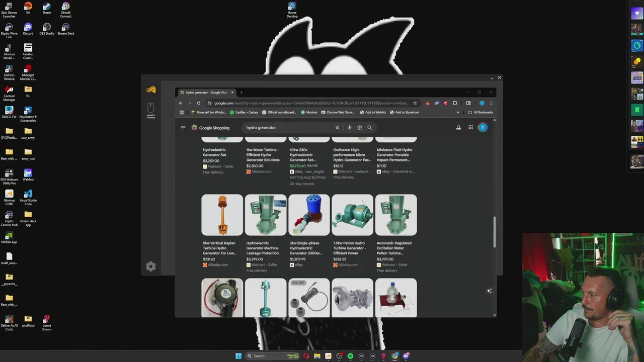Screen dimensions: 644x362
Task: Open Official soundboard bookmark
Action: click(x=279, y=113)
